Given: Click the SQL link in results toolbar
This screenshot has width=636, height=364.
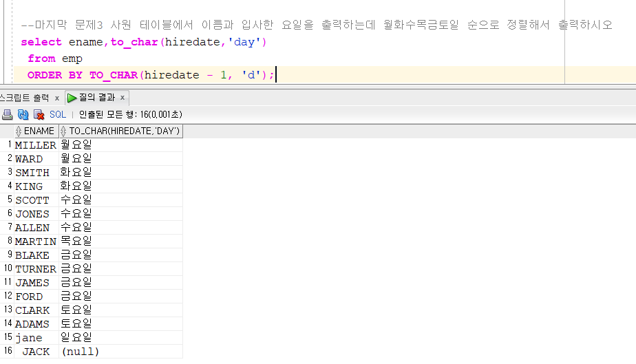Looking at the screenshot, I should [58, 115].
